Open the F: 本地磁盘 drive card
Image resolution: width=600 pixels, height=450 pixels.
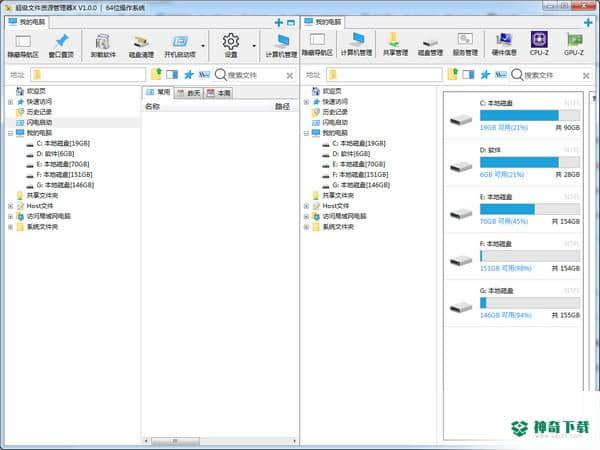click(514, 256)
